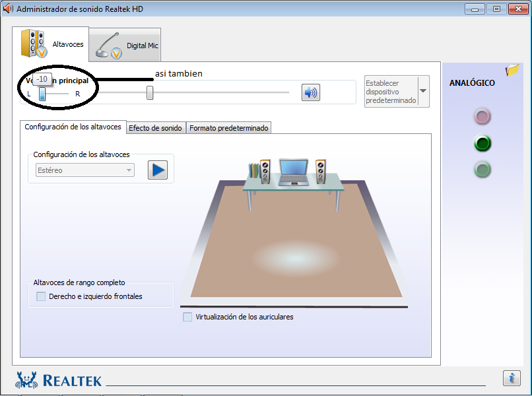The width and height of the screenshot is (532, 396).
Task: Enable Virtualización de los auriculares checkbox
Action: [x=187, y=317]
